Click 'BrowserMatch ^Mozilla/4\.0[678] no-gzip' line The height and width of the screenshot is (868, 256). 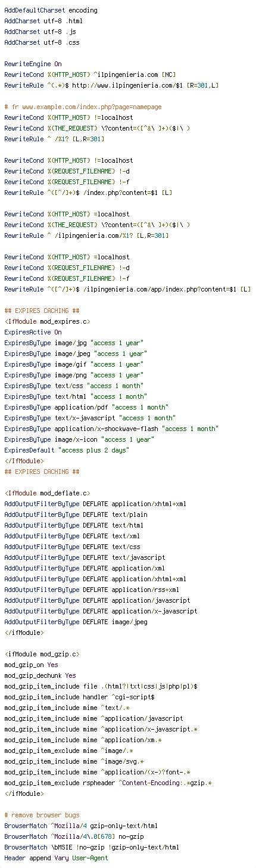tap(74, 836)
